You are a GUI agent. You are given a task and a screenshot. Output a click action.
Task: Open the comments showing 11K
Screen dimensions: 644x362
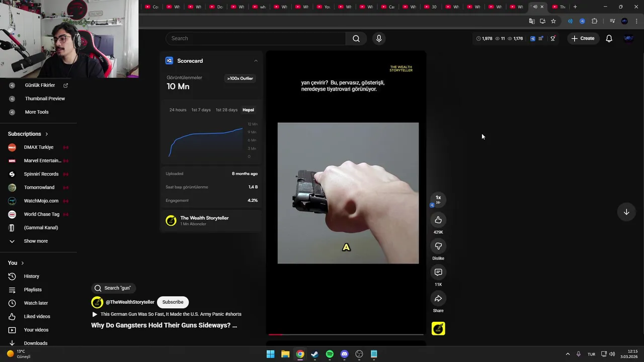[438, 272]
